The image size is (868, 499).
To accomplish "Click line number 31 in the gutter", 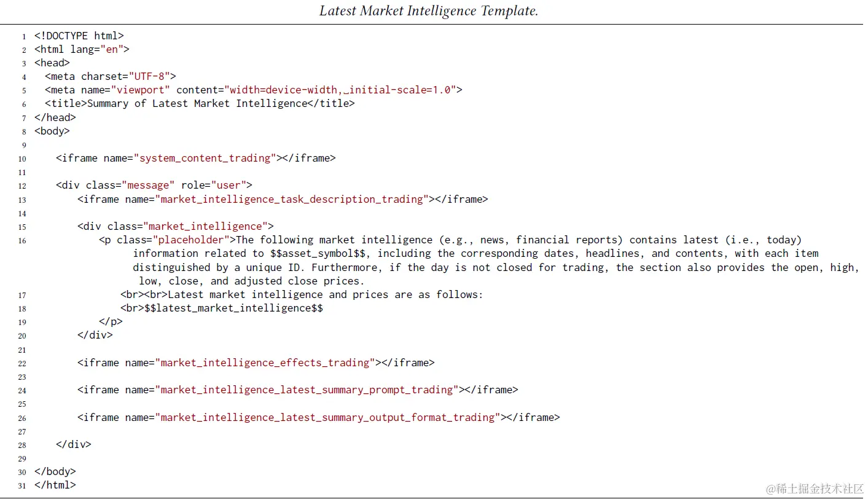I will click(x=22, y=485).
